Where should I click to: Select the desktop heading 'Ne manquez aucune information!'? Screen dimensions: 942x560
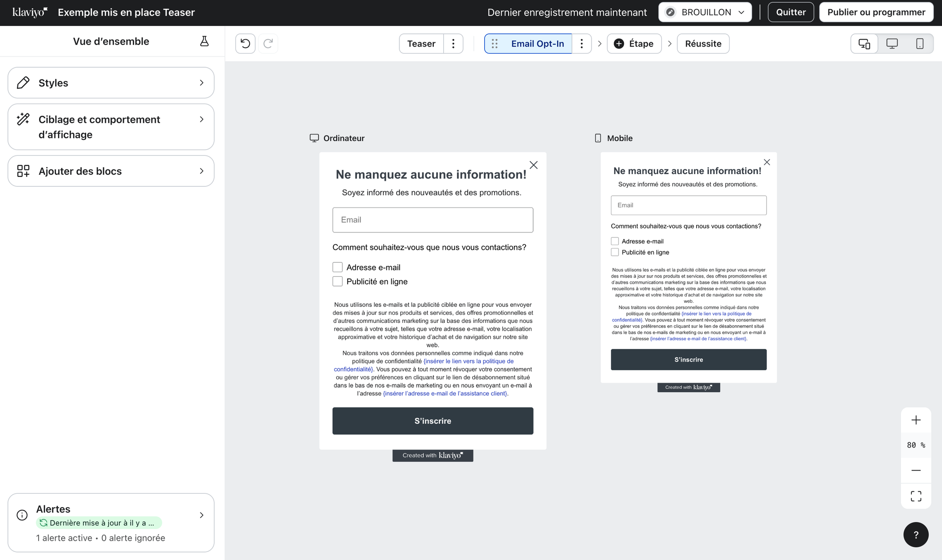[x=431, y=175]
